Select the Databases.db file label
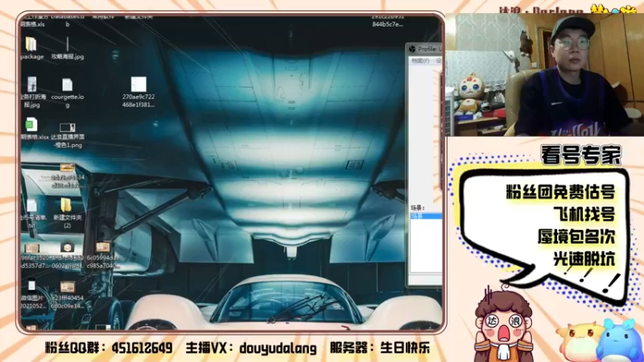Image resolution: width=644 pixels, height=362 pixels. click(x=68, y=21)
